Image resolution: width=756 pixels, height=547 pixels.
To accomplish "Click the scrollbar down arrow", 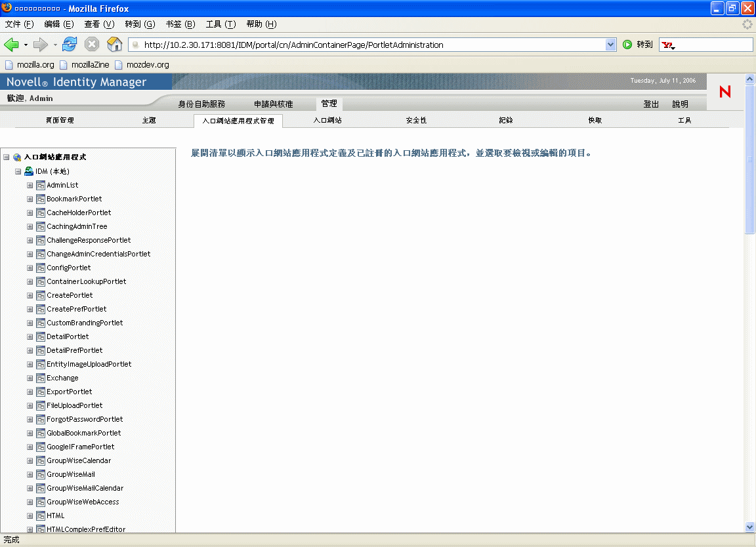I will [749, 527].
